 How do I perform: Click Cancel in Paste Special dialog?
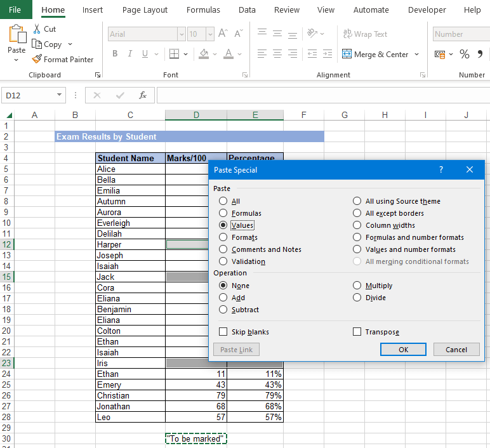click(x=456, y=350)
